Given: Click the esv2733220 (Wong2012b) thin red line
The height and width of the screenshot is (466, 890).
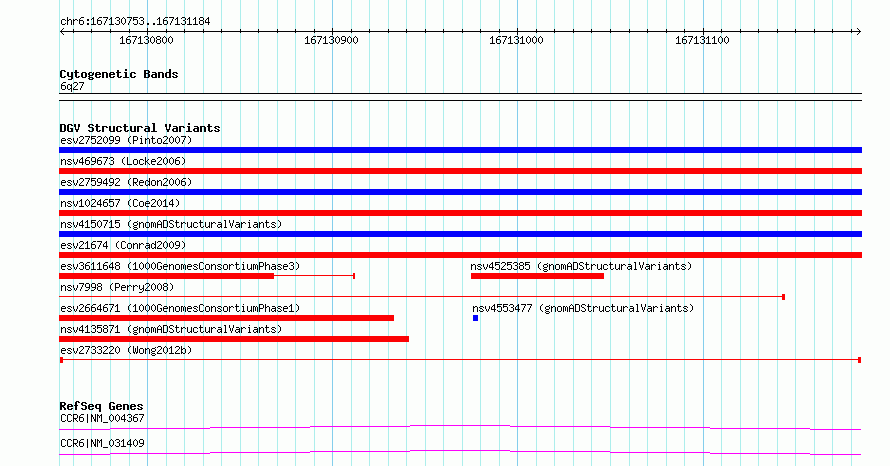Looking at the screenshot, I should coord(460,360).
